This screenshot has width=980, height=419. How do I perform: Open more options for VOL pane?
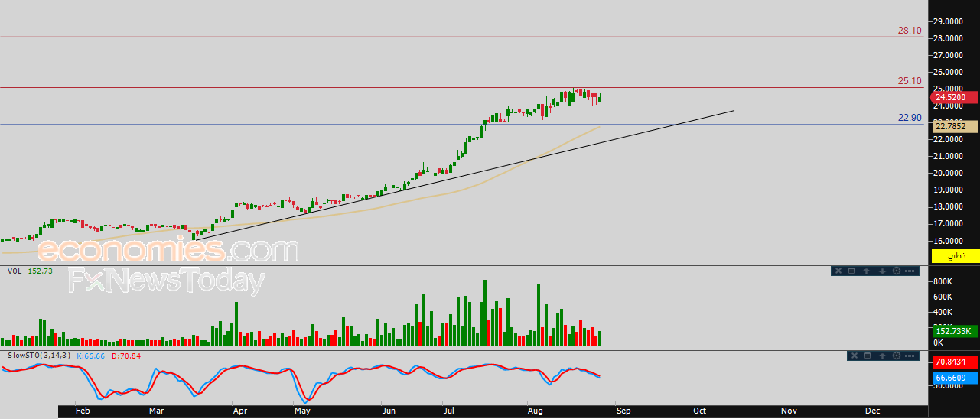(x=910, y=271)
